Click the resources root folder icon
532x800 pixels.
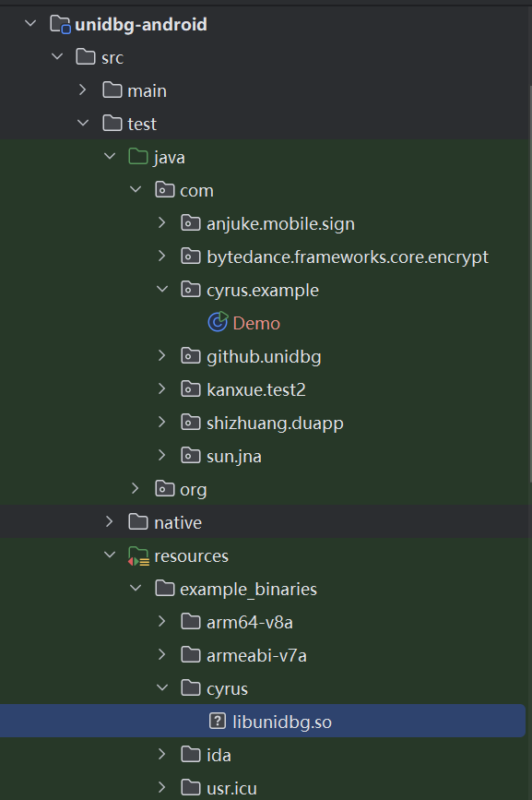point(138,555)
